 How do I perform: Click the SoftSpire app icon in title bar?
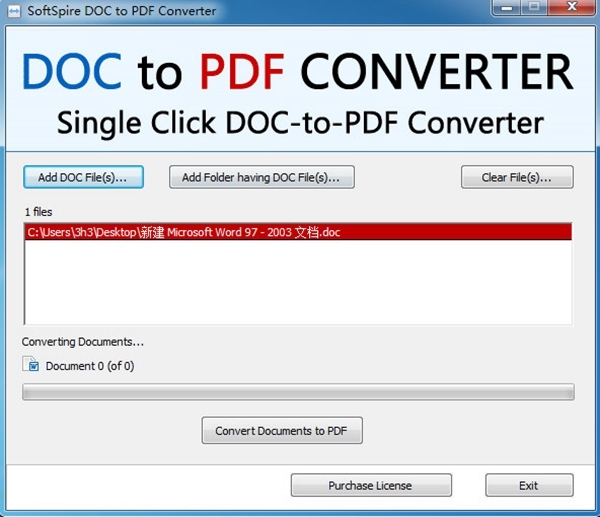coord(14,11)
